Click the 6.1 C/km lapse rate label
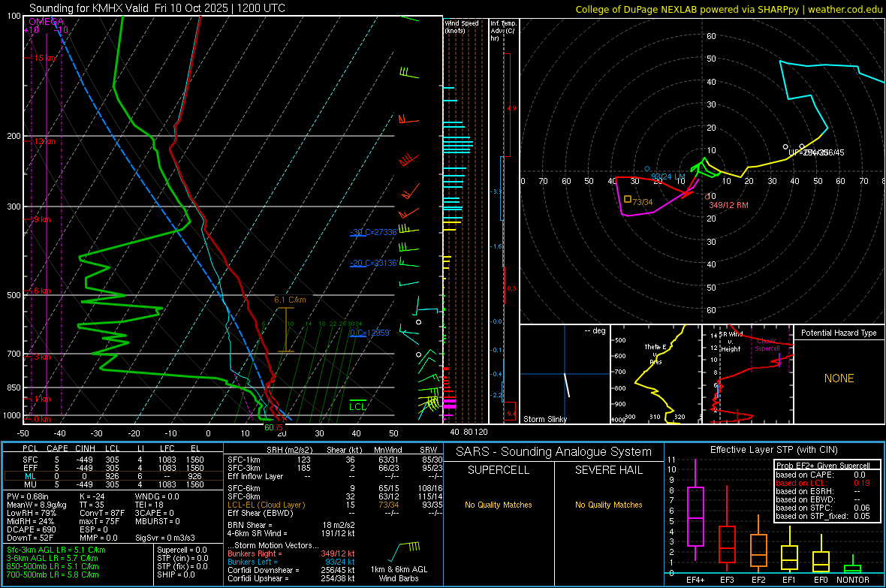Image resolution: width=886 pixels, height=588 pixels. [290, 300]
